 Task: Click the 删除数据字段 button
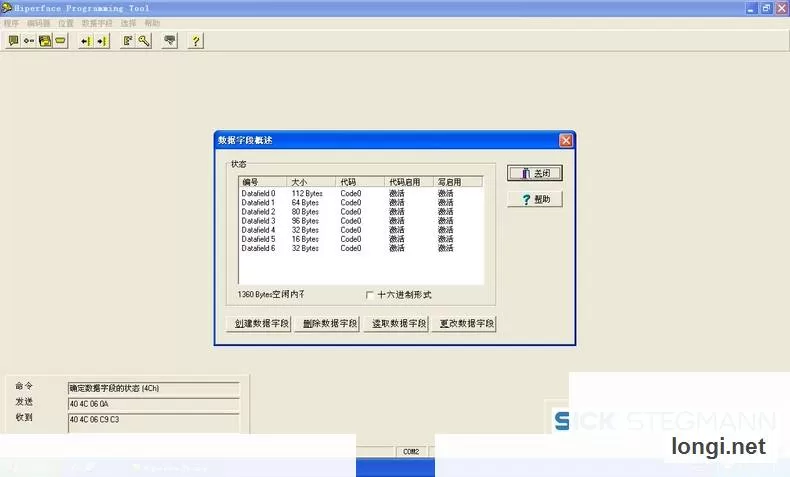pos(327,323)
